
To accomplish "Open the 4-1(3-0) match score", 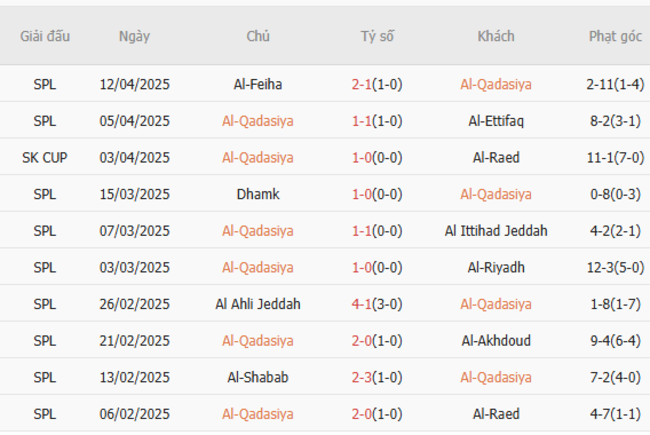I will pyautogui.click(x=377, y=304).
